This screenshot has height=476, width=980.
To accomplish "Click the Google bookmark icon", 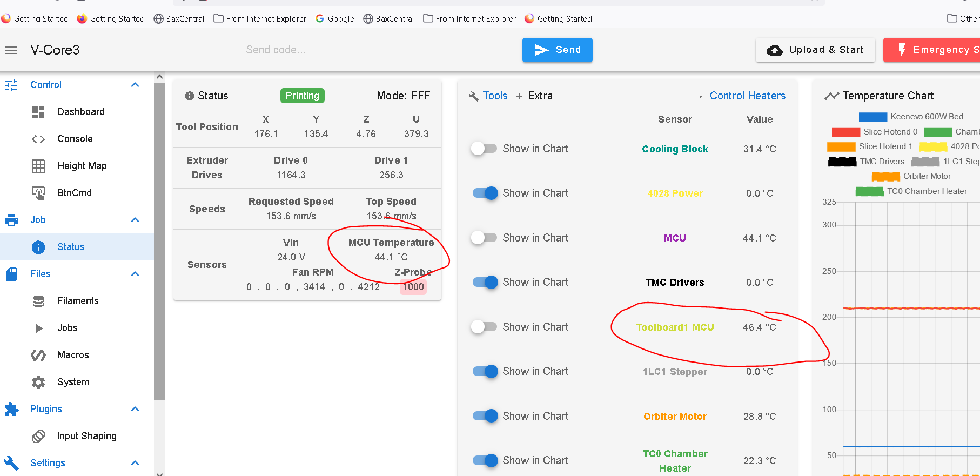I will tap(320, 19).
